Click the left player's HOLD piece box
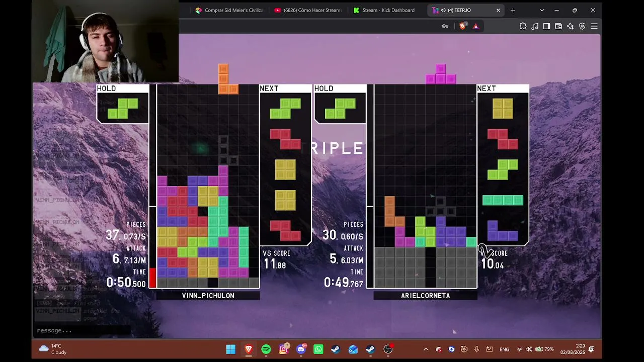This screenshot has height=362, width=644. pos(123,104)
